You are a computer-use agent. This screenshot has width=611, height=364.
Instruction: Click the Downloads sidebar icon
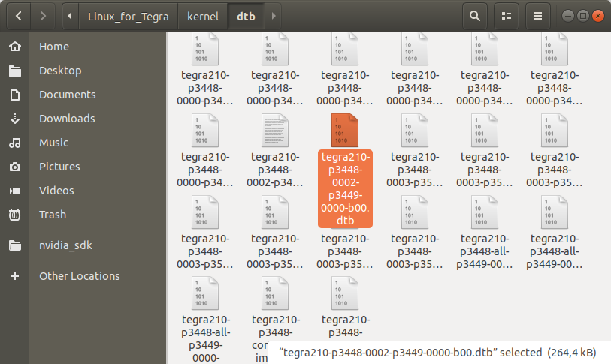pos(14,119)
